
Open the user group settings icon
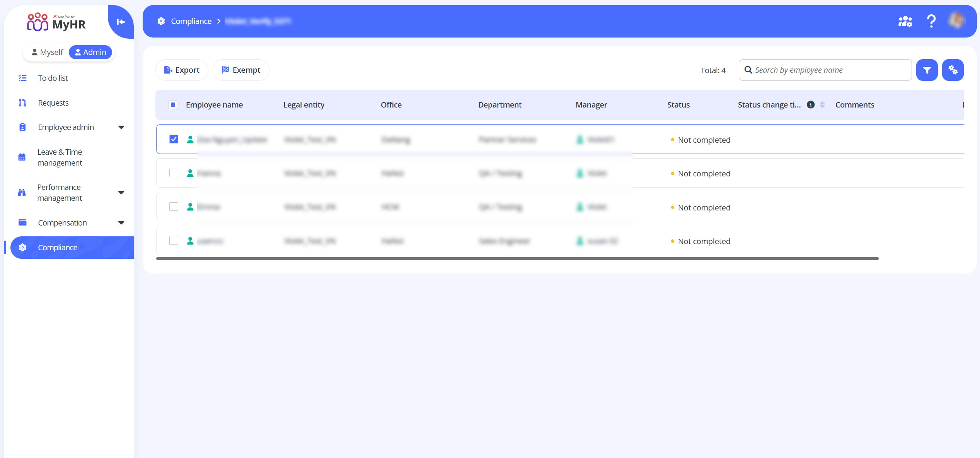pyautogui.click(x=905, y=21)
